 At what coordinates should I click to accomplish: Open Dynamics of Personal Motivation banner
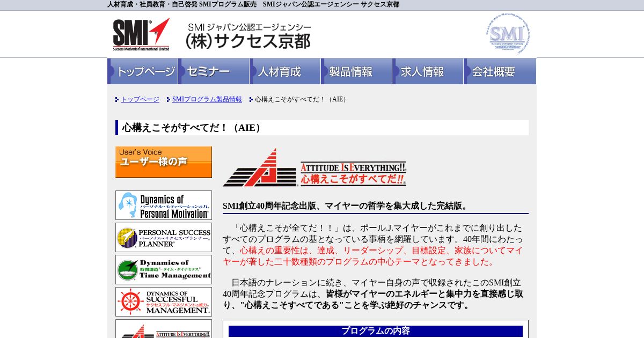pos(164,205)
